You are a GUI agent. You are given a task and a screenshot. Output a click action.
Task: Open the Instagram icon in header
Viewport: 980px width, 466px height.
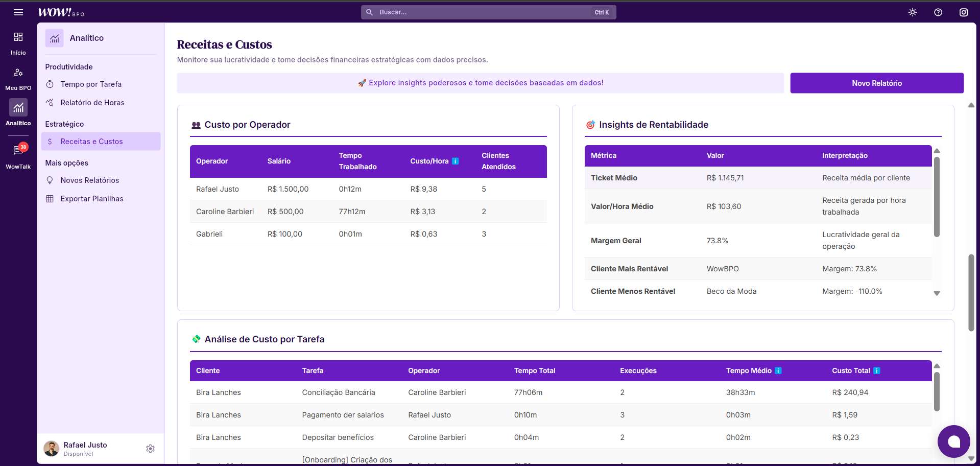click(x=964, y=12)
